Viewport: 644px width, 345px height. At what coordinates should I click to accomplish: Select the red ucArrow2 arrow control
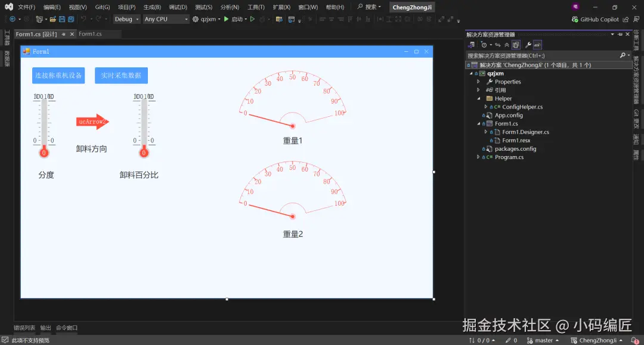(x=92, y=122)
